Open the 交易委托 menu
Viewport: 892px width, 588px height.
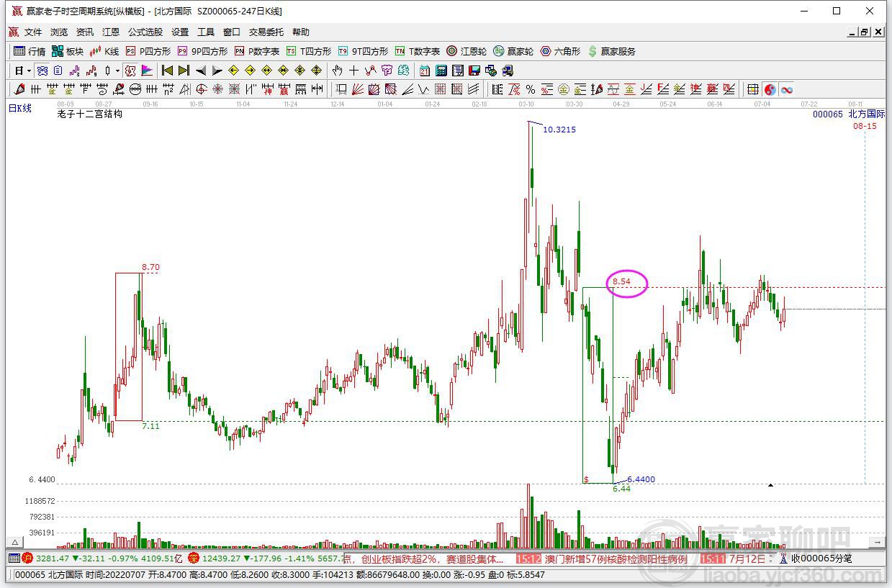[x=266, y=32]
